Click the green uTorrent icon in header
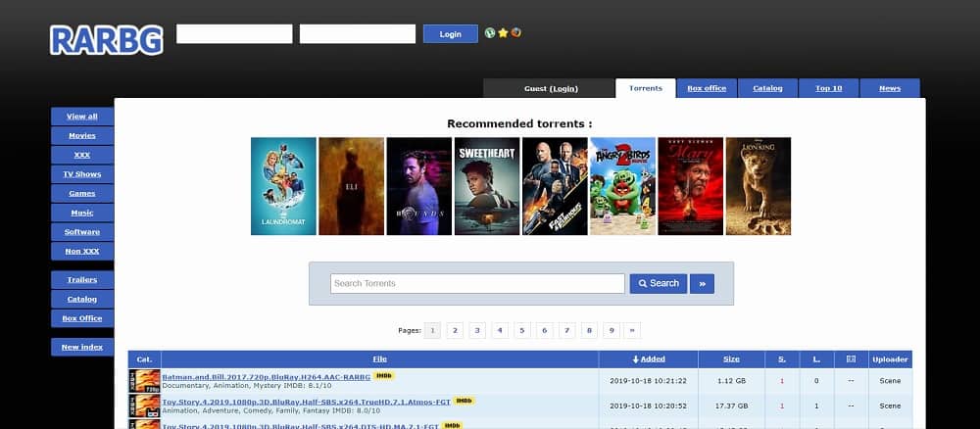980x429 pixels. pos(490,33)
